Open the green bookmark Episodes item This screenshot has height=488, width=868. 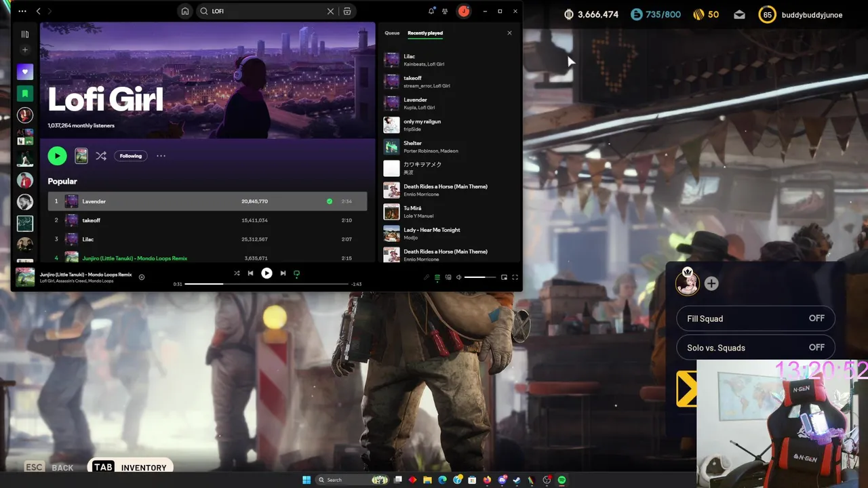[25, 94]
